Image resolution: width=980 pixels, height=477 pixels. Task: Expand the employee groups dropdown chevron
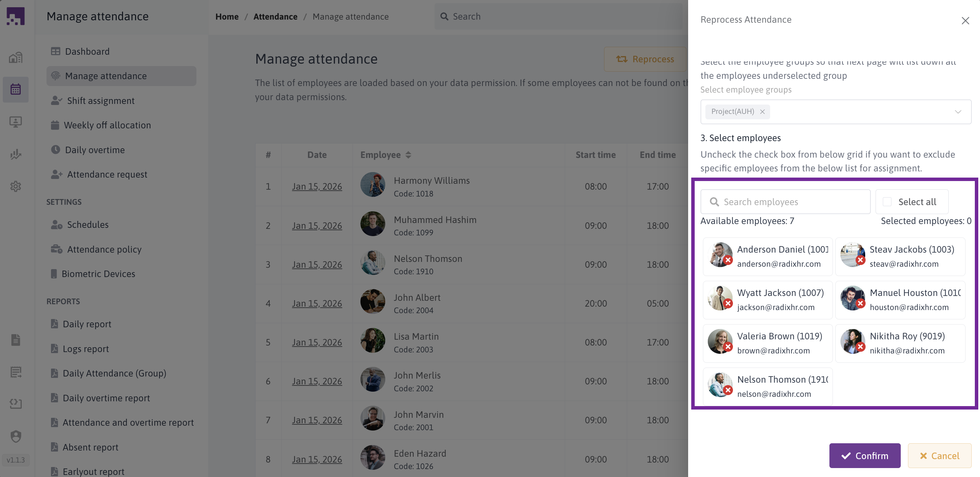pyautogui.click(x=958, y=112)
